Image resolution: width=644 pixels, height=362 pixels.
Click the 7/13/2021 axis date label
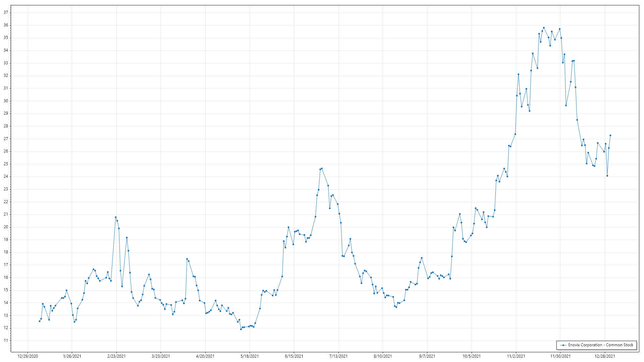click(x=338, y=356)
